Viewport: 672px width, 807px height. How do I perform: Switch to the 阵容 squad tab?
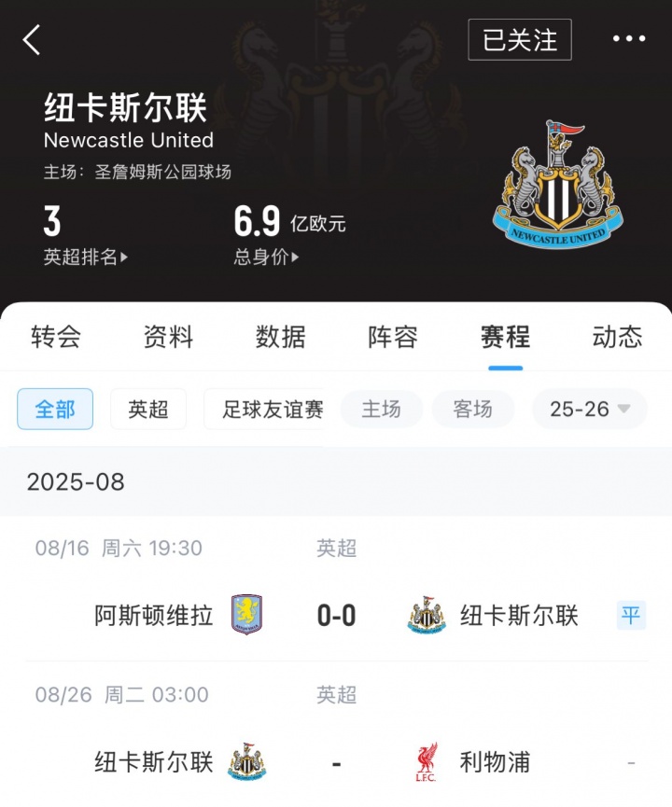point(393,337)
